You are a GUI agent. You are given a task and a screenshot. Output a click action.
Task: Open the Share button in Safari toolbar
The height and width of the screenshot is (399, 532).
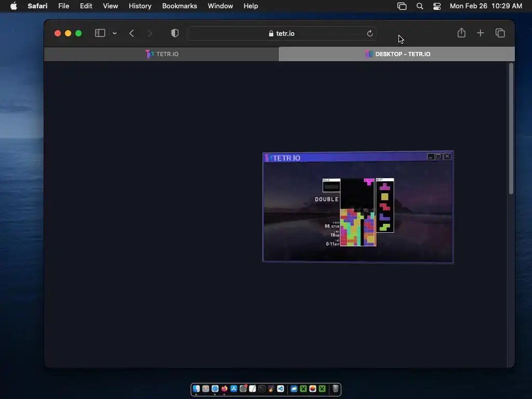coord(461,33)
